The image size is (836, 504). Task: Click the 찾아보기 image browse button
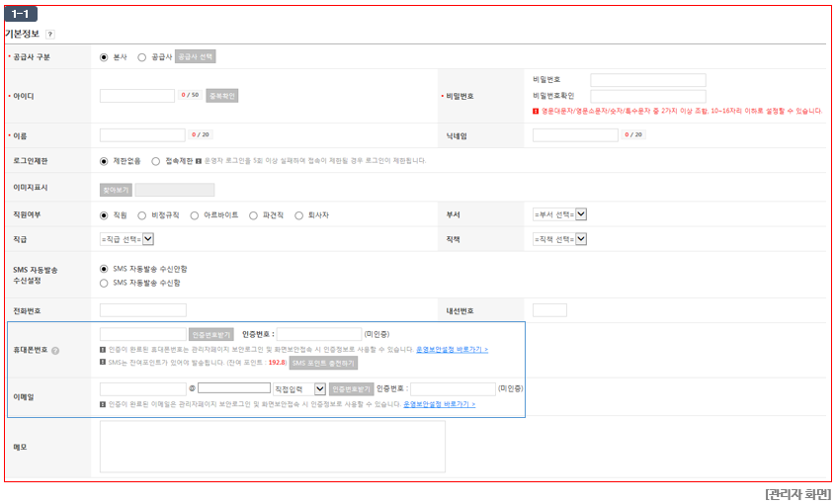[116, 190]
